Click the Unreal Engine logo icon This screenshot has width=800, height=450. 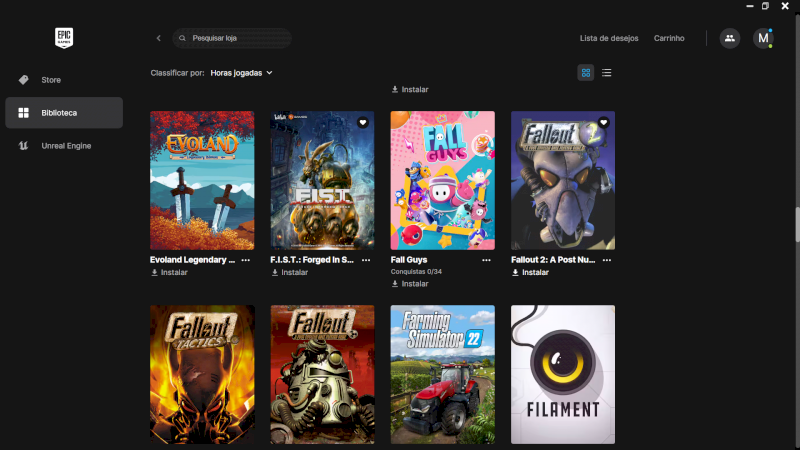(23, 145)
